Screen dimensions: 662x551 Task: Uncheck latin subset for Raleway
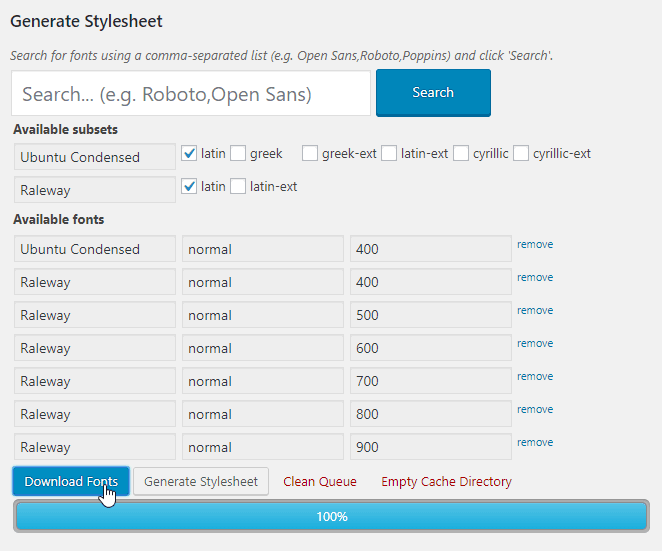(189, 187)
